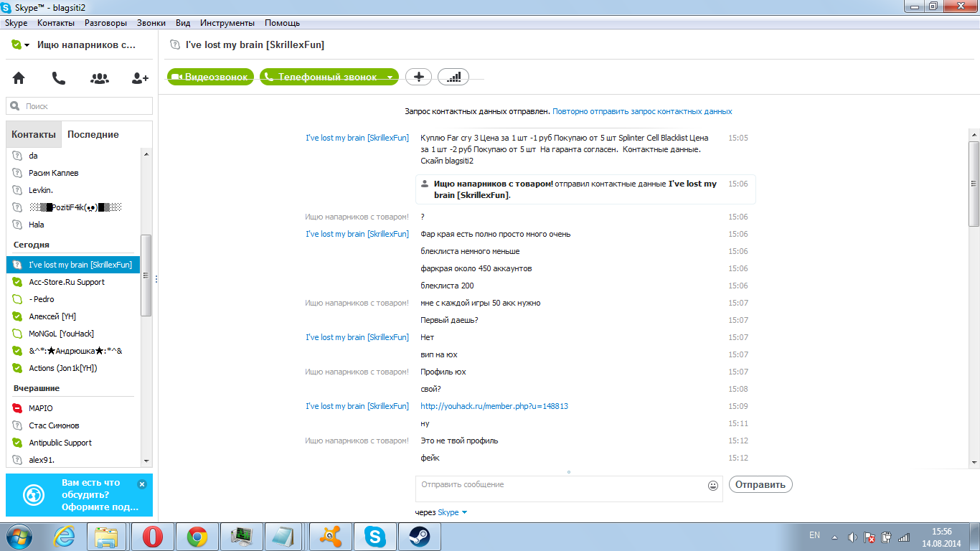The height and width of the screenshot is (551, 980).
Task: Click the contacts search field
Action: point(80,106)
